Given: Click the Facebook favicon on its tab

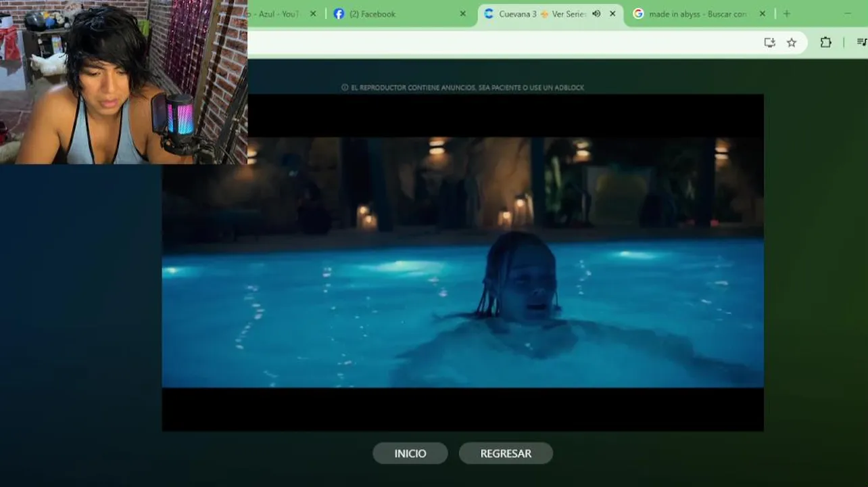Looking at the screenshot, I should 339,14.
